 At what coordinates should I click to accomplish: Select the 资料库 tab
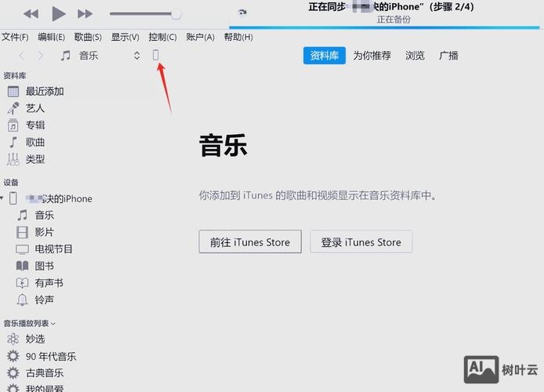pos(324,56)
